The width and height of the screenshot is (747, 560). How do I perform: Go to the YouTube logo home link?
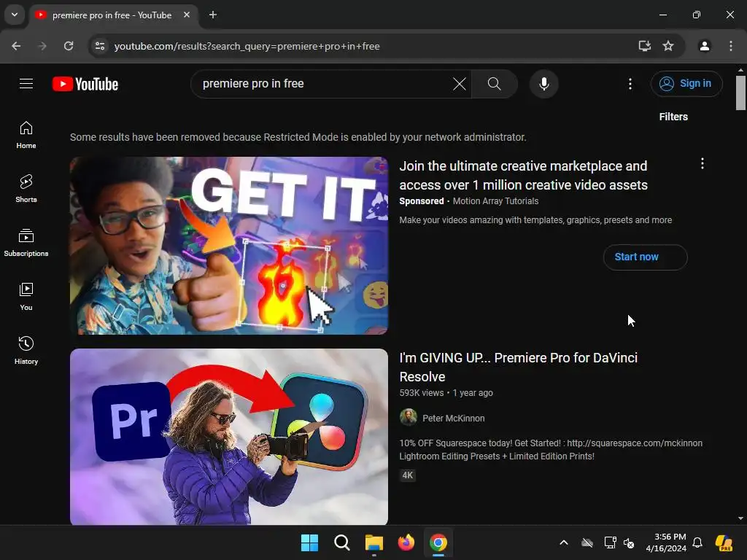coord(85,84)
